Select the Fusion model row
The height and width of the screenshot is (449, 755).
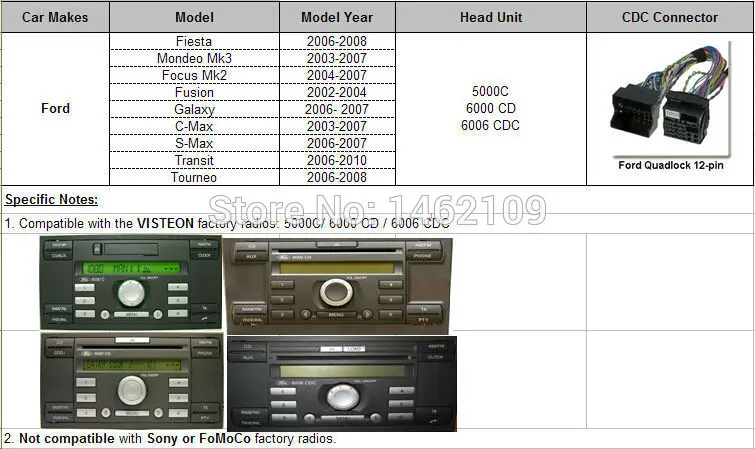pyautogui.click(x=194, y=92)
